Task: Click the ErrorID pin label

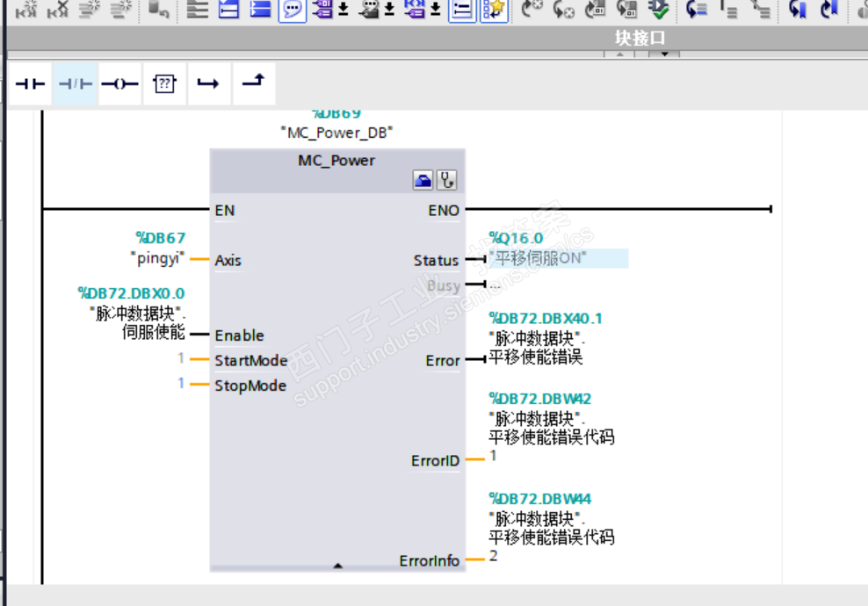Action: pyautogui.click(x=435, y=461)
